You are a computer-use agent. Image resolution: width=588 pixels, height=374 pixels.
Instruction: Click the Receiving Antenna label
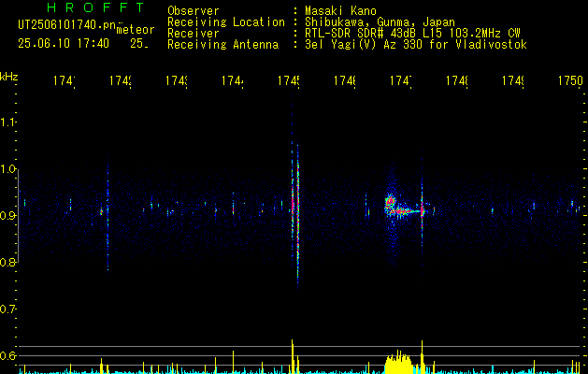pos(223,45)
